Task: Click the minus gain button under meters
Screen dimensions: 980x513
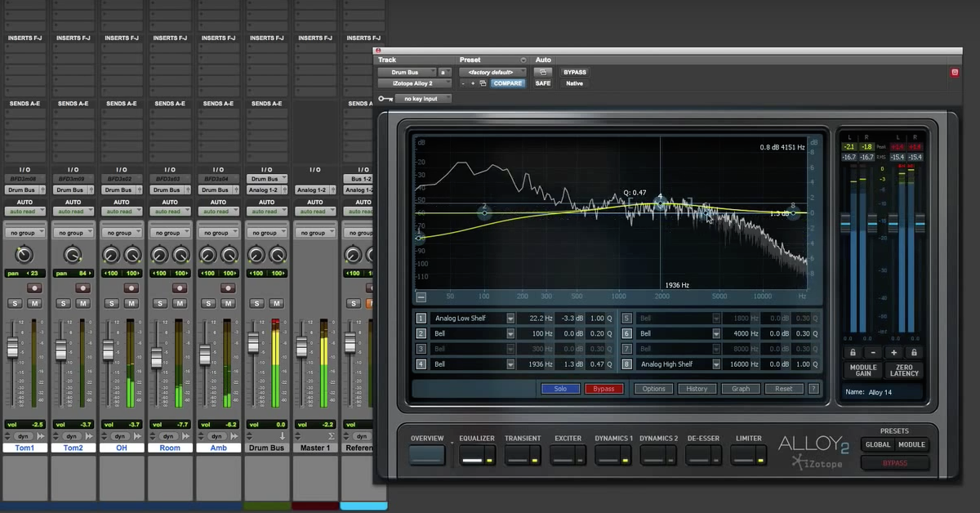Action: [x=872, y=352]
